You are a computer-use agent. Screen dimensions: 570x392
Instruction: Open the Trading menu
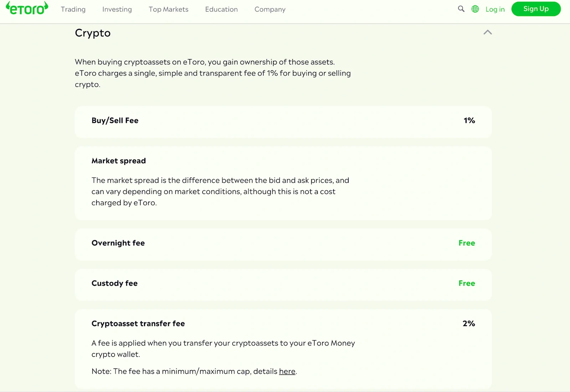click(x=73, y=9)
